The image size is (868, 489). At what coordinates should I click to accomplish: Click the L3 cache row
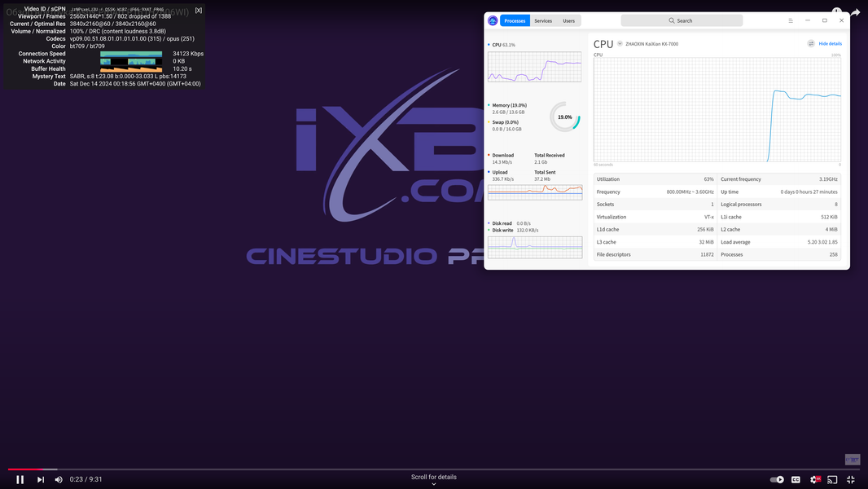pyautogui.click(x=655, y=242)
